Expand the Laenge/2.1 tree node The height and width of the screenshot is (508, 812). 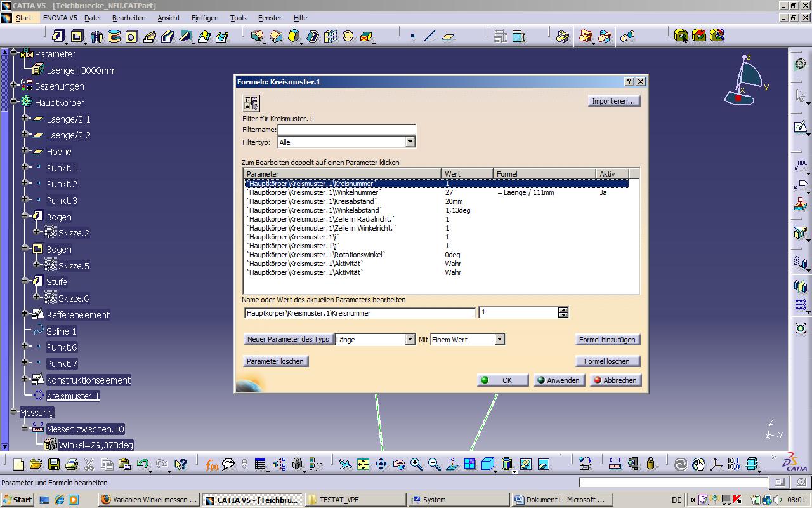pyautogui.click(x=25, y=118)
